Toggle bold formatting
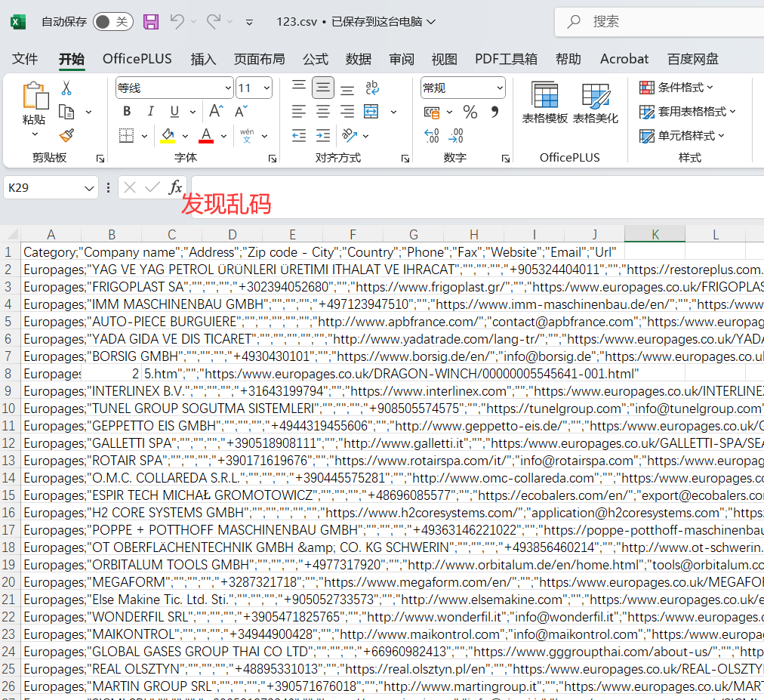764x700 pixels. pyautogui.click(x=126, y=111)
